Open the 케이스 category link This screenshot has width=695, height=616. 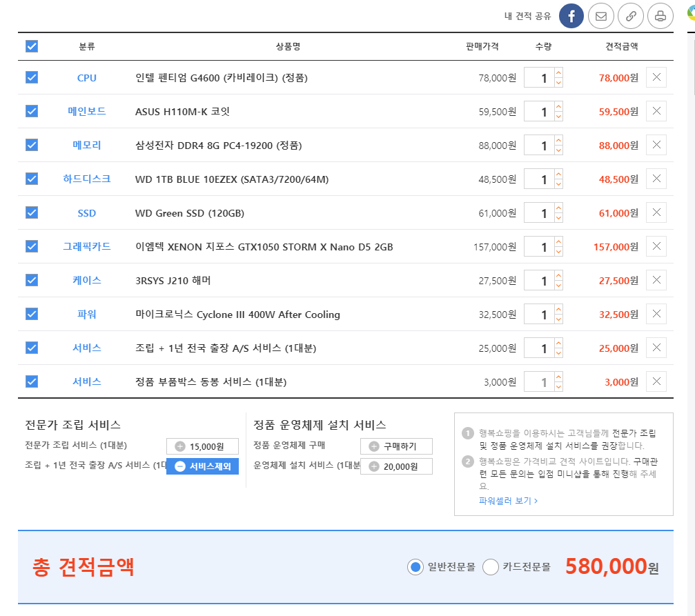(x=86, y=281)
